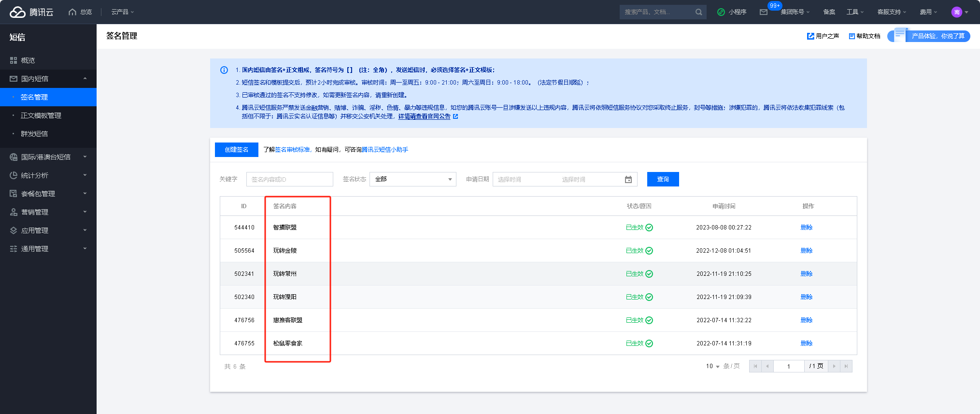Click the info icon in the notice
Screen dimensions: 980x414
point(224,70)
